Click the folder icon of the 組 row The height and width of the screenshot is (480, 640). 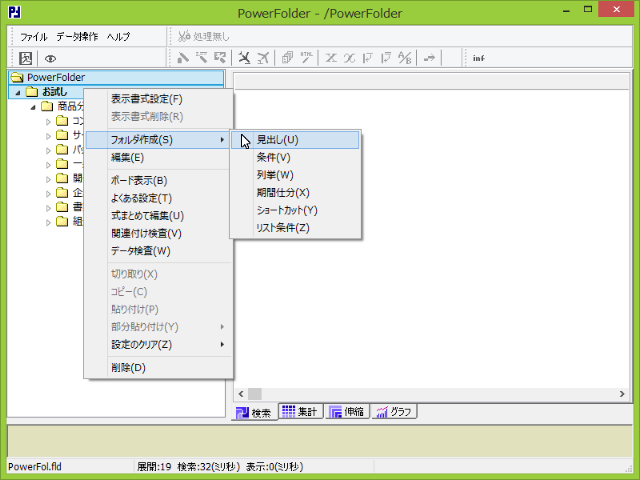pyautogui.click(x=62, y=222)
